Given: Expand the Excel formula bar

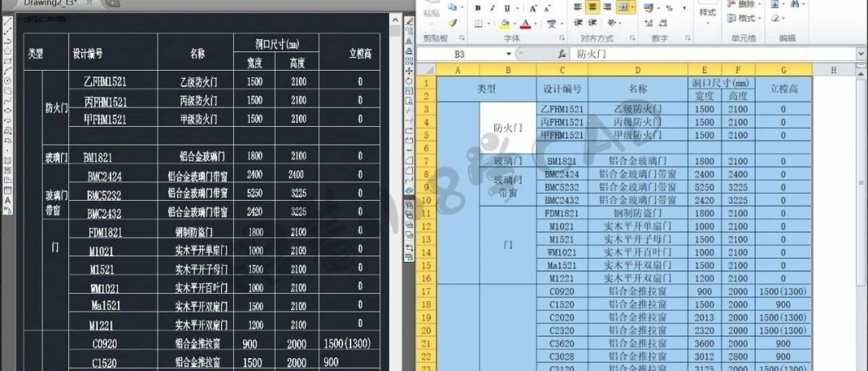Looking at the screenshot, I should 860,54.
